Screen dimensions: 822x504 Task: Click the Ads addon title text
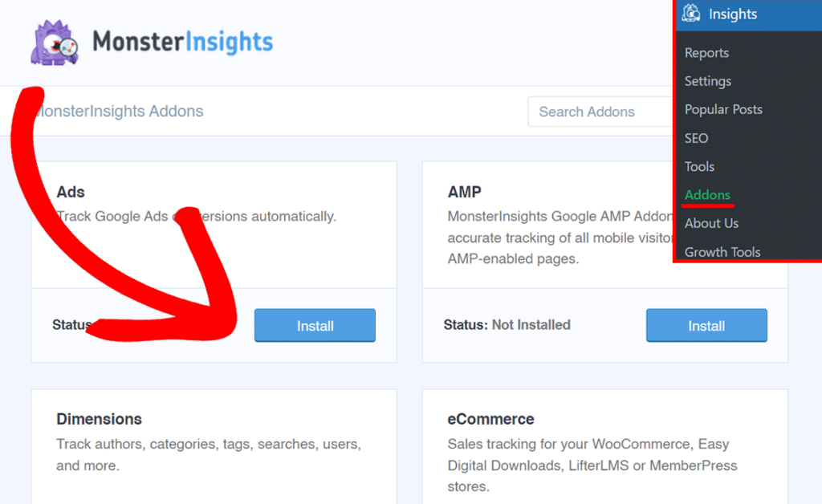pos(70,192)
